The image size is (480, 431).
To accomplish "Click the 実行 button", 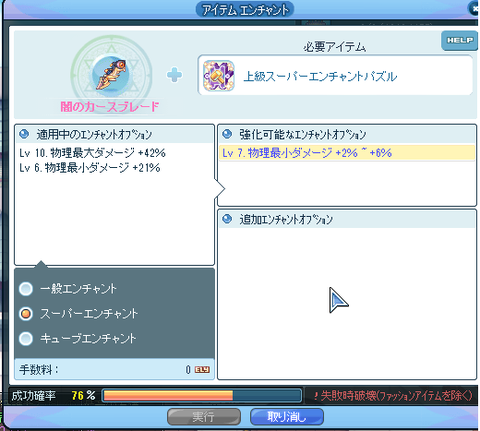I will click(204, 417).
